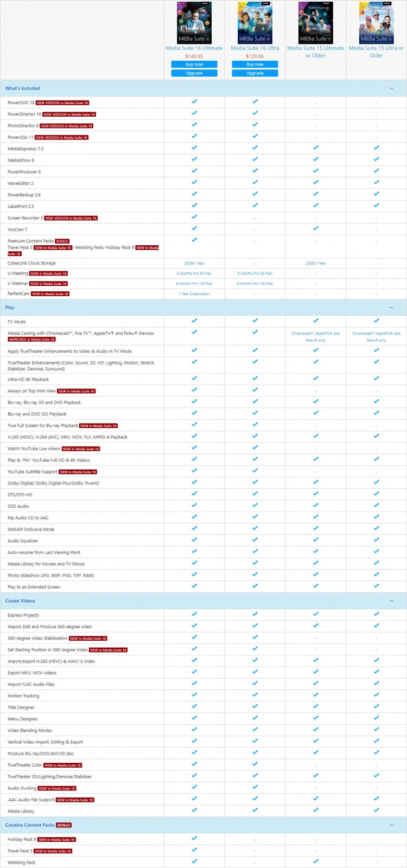The width and height of the screenshot is (407, 868).
Task: Click the Audio Equalizer checkmark under 16 Ultimate
Action: click(x=194, y=540)
